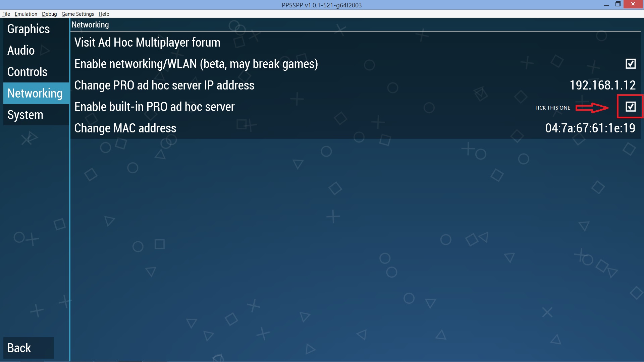Image resolution: width=644 pixels, height=362 pixels.
Task: Open Change MAC address setting
Action: [125, 128]
